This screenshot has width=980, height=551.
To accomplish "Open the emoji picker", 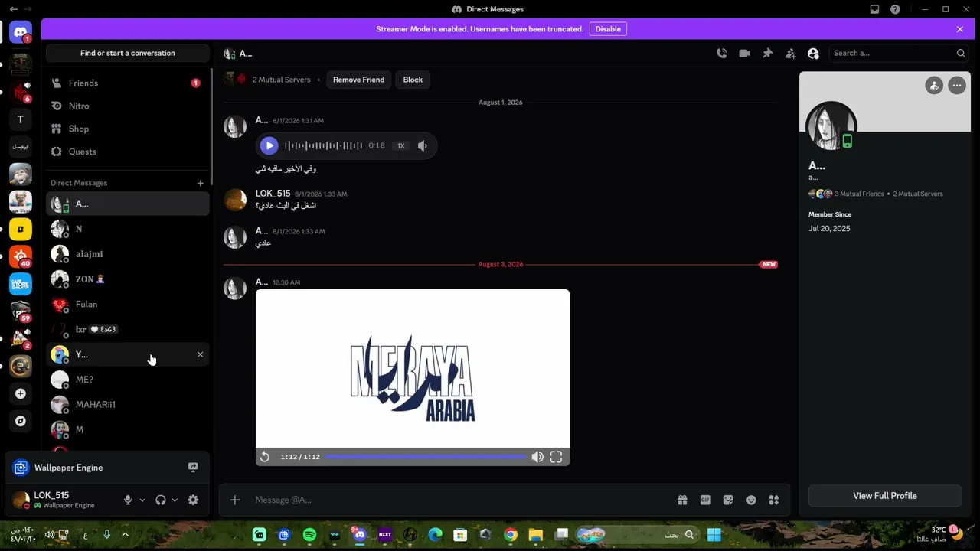I will click(751, 500).
